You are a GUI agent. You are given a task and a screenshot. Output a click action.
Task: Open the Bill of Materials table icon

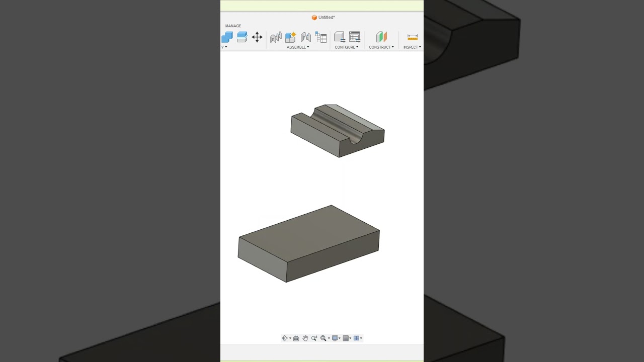[321, 37]
